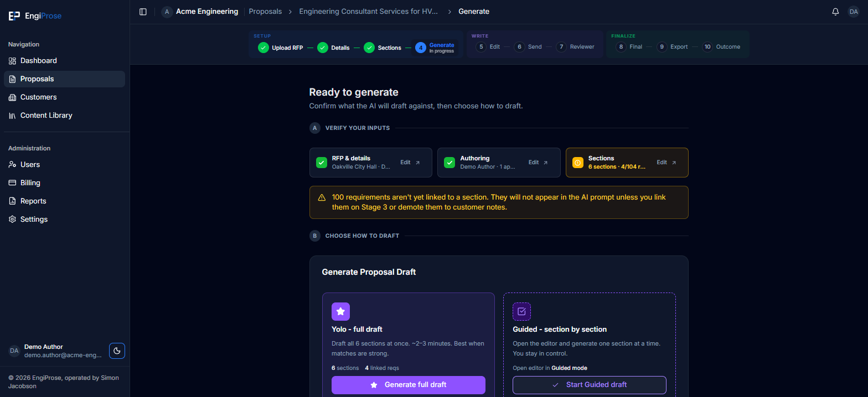Image resolution: width=868 pixels, height=397 pixels.
Task: Click Start Guided draft button
Action: 590,385
